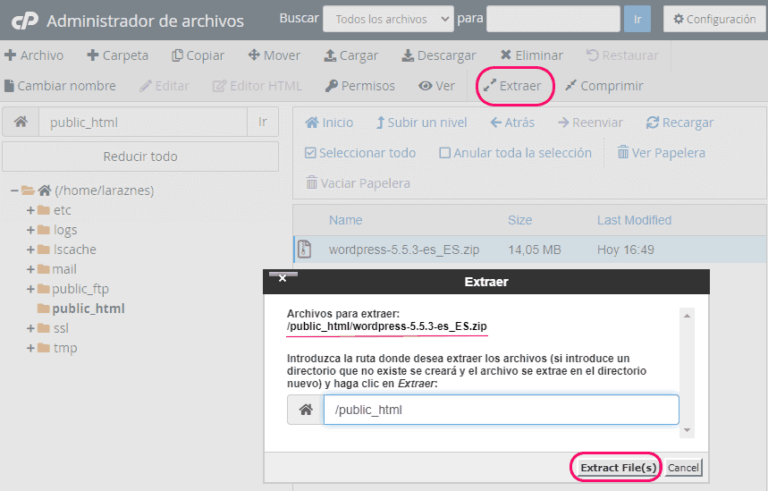Viewport: 768px width, 491px height.
Task: Click Cancel in Extraer dialog
Action: coord(683,467)
